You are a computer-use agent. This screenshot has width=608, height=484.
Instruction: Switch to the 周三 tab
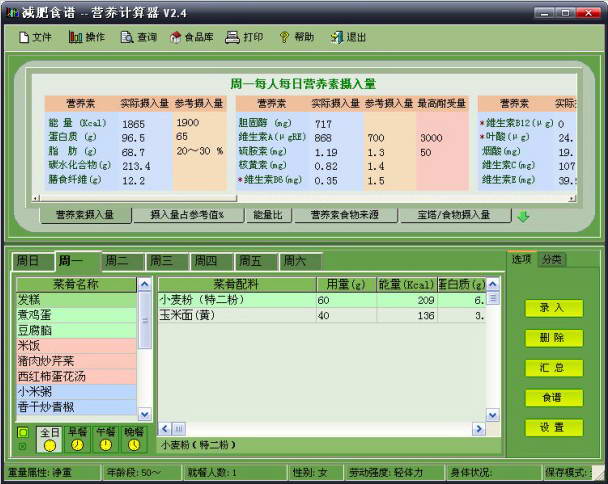[162, 261]
